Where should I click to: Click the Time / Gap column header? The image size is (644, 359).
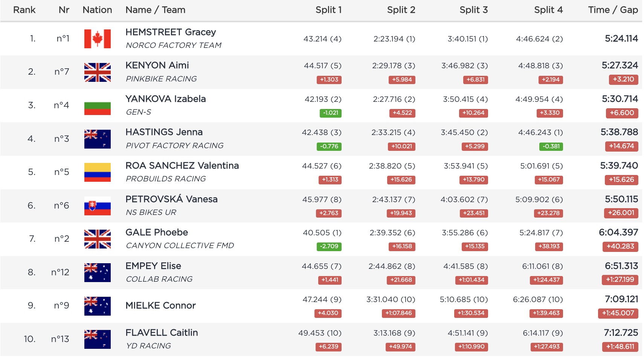(613, 10)
